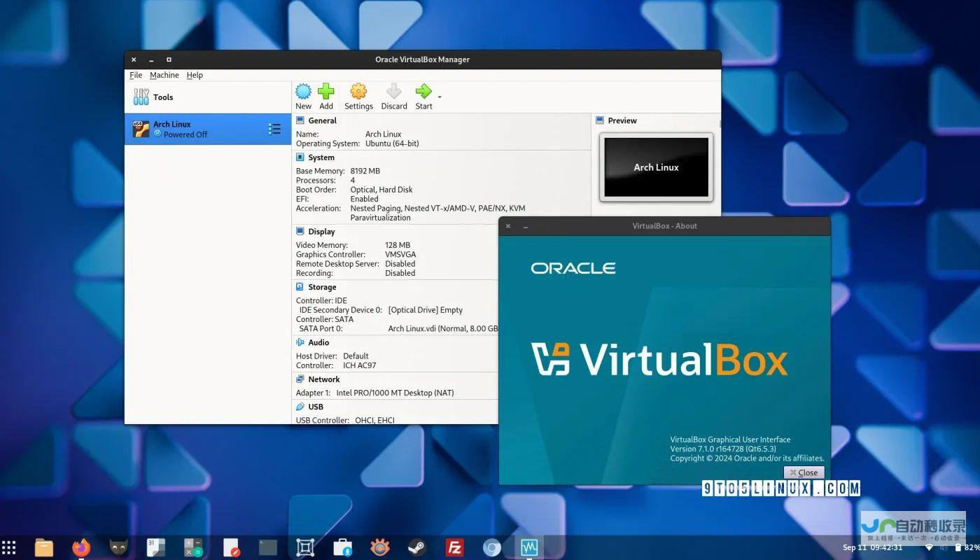
Task: Open the Start button dropdown arrow
Action: pyautogui.click(x=440, y=97)
